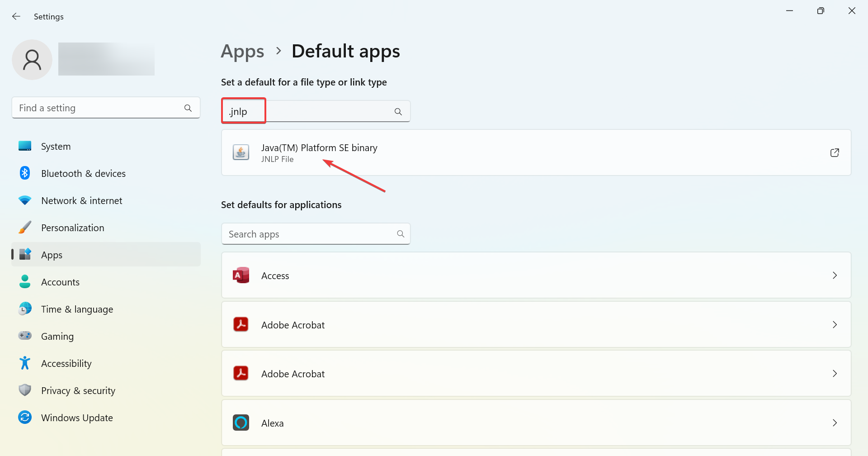Click the Network wifi icon

coord(25,200)
